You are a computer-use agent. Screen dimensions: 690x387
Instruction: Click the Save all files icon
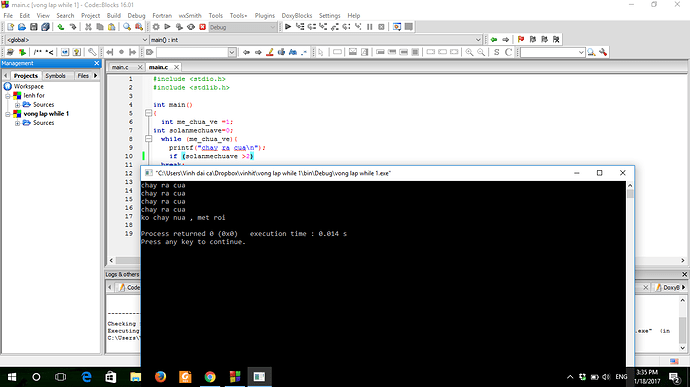pos(45,27)
